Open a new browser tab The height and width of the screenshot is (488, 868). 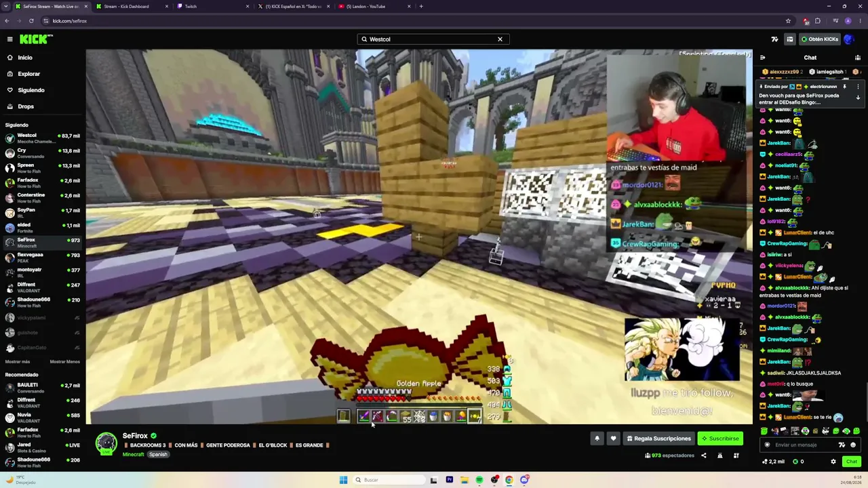421,6
